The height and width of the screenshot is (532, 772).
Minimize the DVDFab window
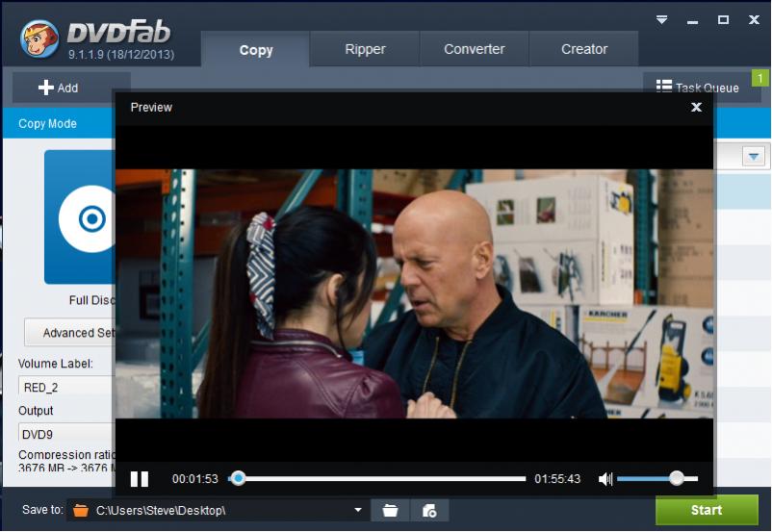692,21
